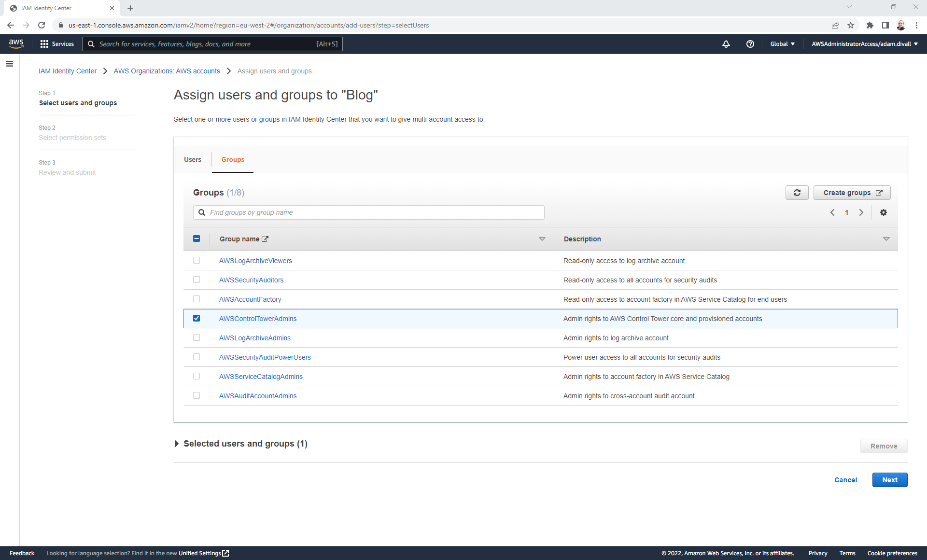927x560 pixels.
Task: Click the Find groups search field
Action: tap(368, 212)
